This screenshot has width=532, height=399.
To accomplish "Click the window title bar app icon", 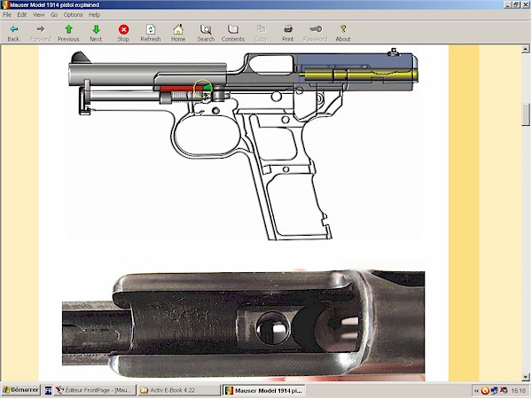I will pyautogui.click(x=5, y=4).
